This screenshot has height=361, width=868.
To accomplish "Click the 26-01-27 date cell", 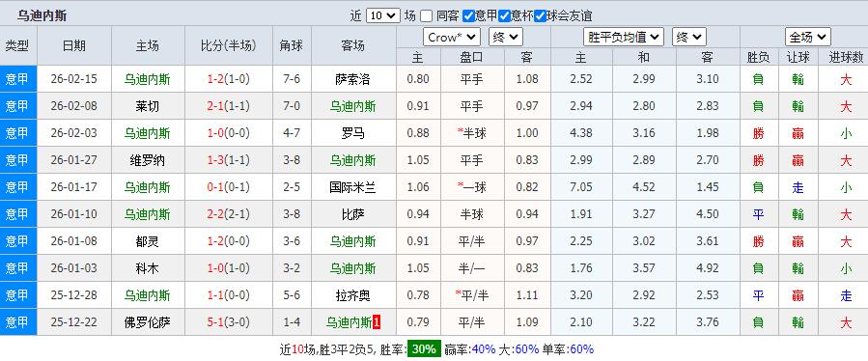I will pyautogui.click(x=73, y=160).
